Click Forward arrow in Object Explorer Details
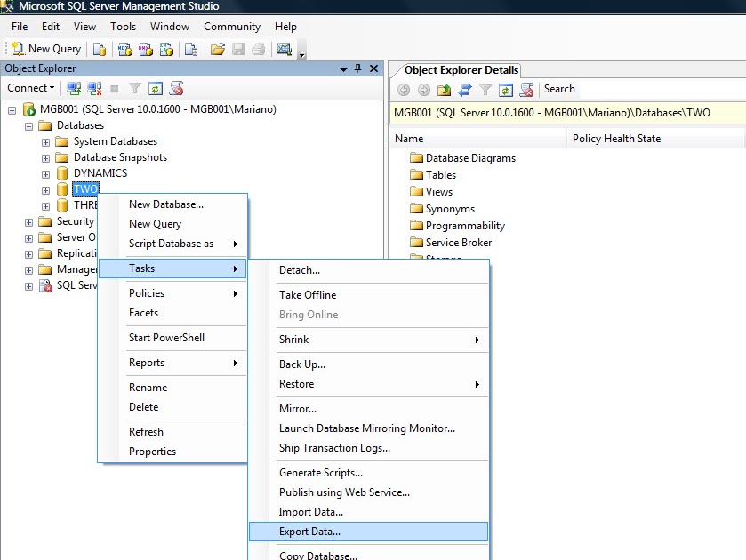746x560 pixels. click(x=423, y=90)
